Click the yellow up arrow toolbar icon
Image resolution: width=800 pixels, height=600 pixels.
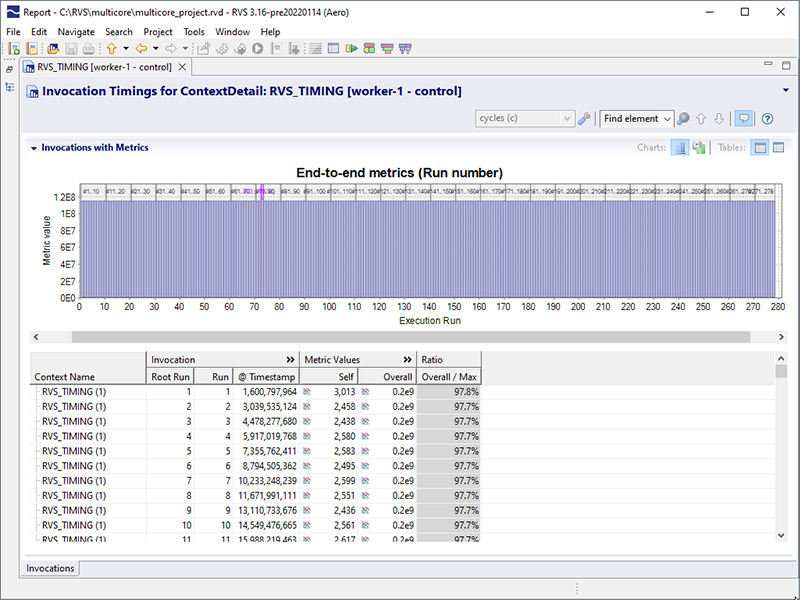click(x=112, y=48)
